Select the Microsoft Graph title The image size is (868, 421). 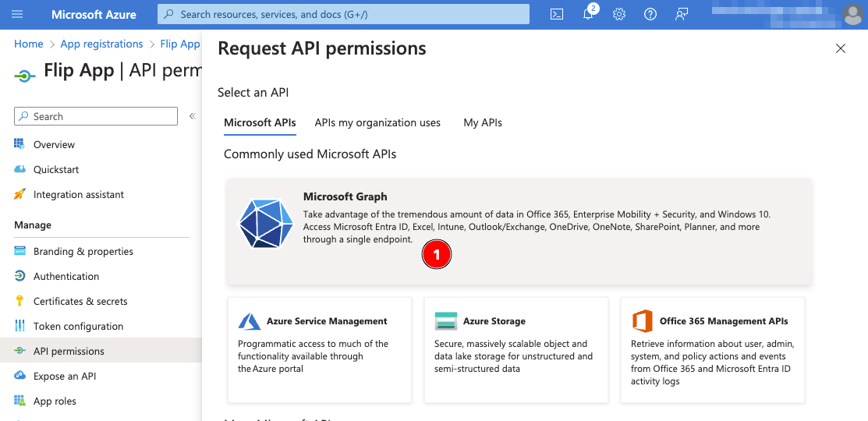345,196
